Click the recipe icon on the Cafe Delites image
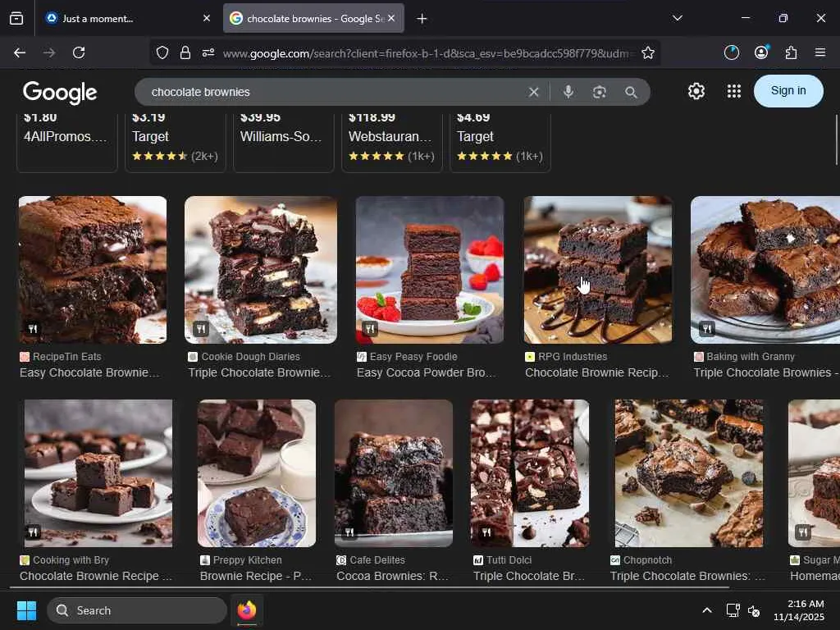Viewport: 840px width, 630px height. (x=349, y=532)
